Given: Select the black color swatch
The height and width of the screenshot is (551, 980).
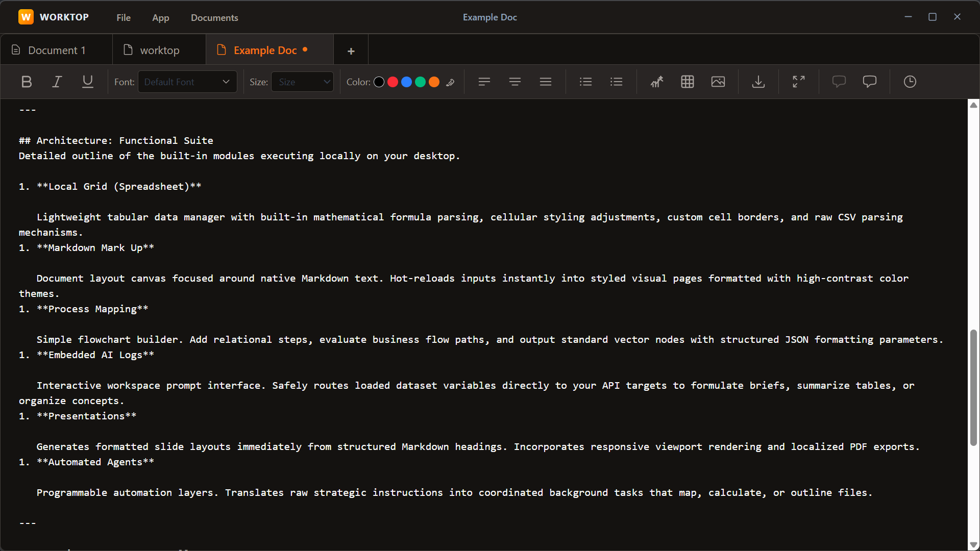Looking at the screenshot, I should pos(379,82).
